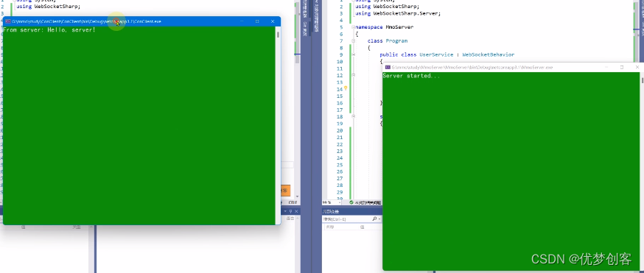Click the MmoServer console window icon
644x273 pixels.
[x=388, y=67]
